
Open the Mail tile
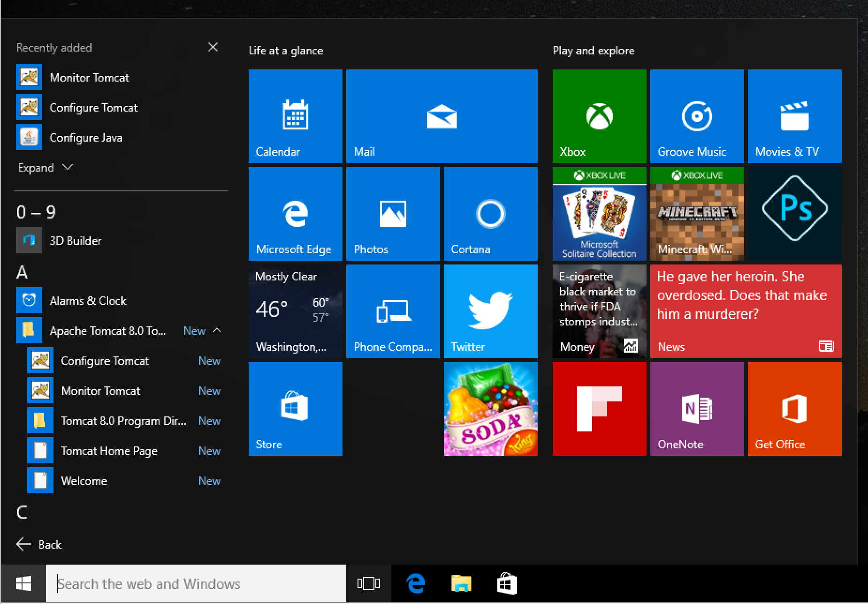click(442, 116)
